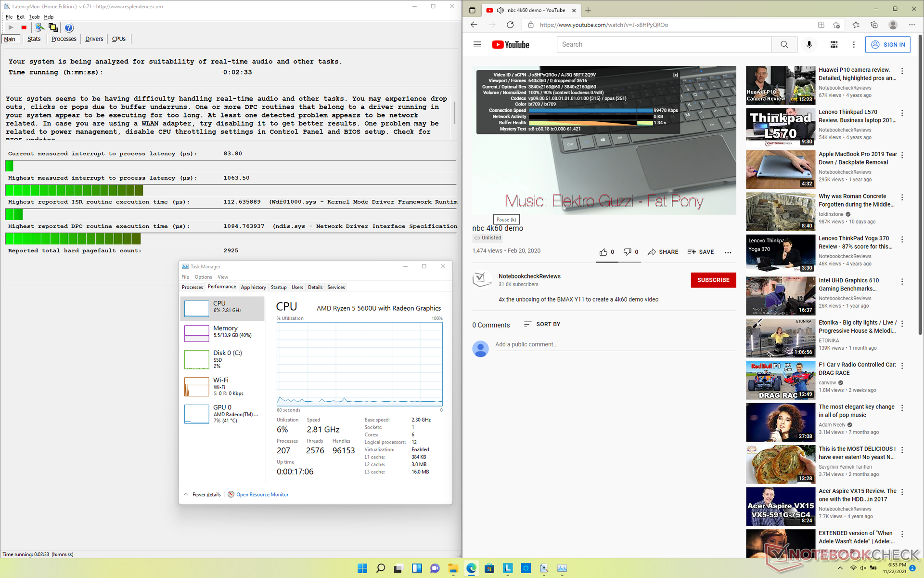924x578 pixels.
Task: Click the YouTube search magnifier button
Action: (784, 44)
